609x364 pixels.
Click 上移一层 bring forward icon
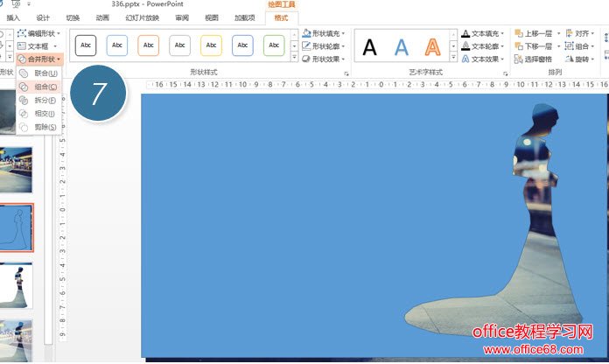coord(519,33)
